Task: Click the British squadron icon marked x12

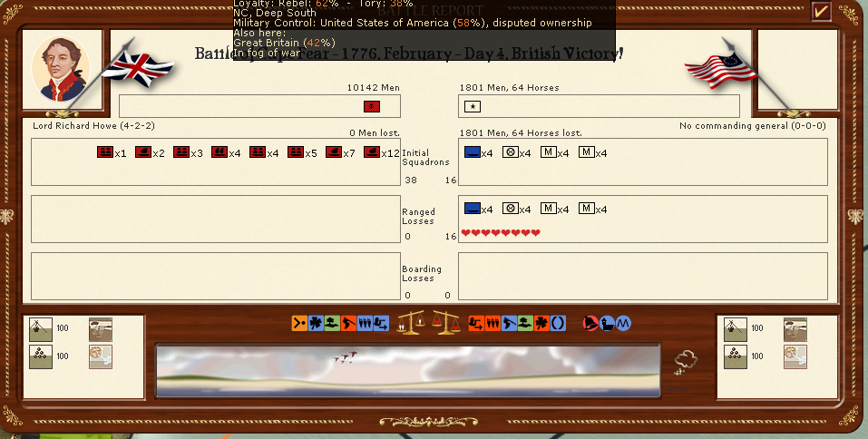Action: tap(371, 152)
